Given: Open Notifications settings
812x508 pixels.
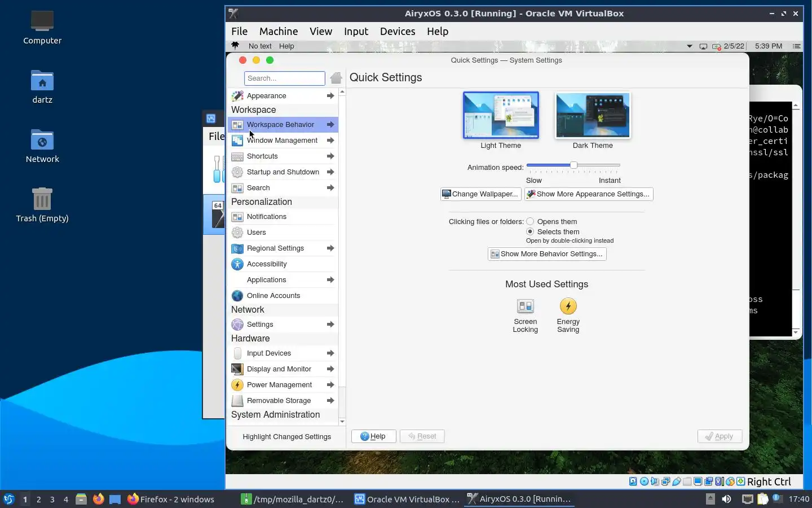Looking at the screenshot, I should pos(283,217).
